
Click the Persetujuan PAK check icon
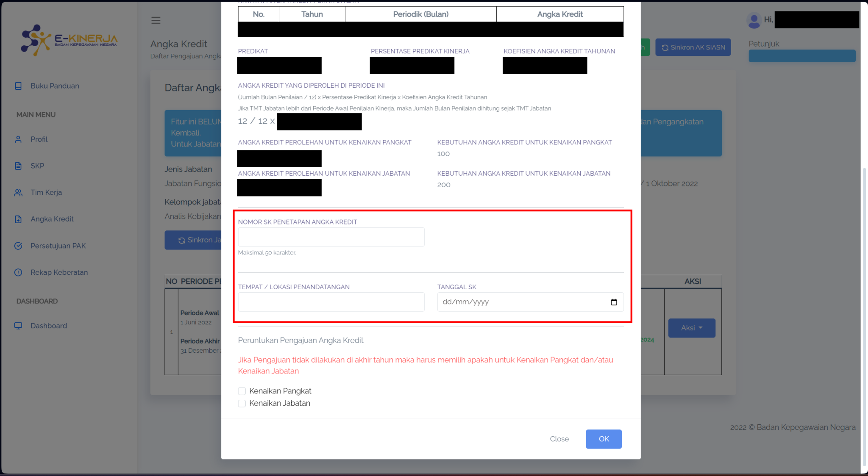18,246
